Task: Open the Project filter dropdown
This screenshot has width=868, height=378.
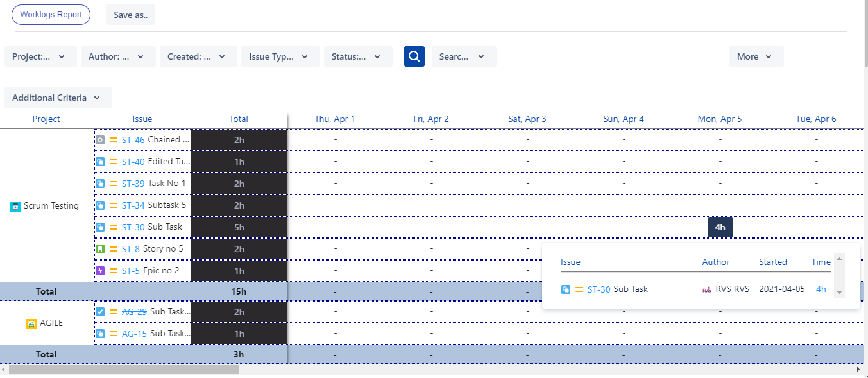Action: (40, 56)
